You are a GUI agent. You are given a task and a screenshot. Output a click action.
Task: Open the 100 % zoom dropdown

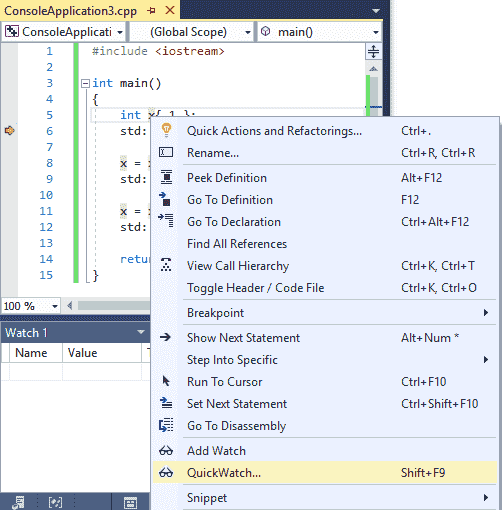coord(31,306)
